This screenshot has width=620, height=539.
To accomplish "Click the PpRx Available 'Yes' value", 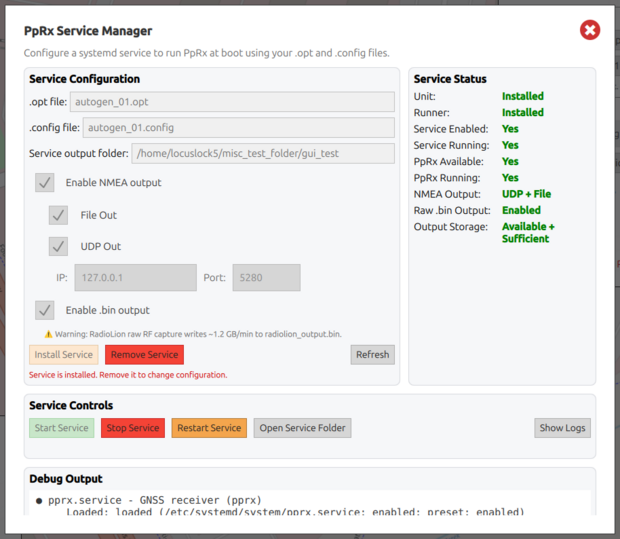I will click(510, 161).
